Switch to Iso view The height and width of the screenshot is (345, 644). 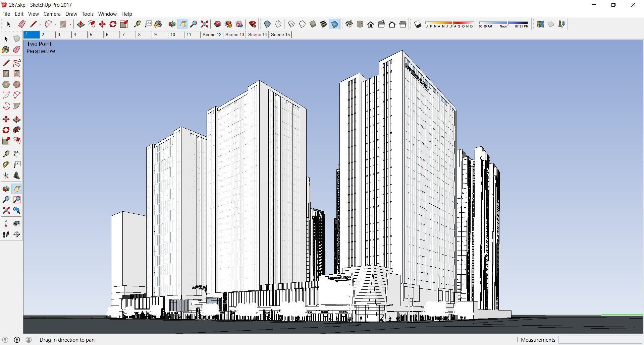[x=349, y=24]
